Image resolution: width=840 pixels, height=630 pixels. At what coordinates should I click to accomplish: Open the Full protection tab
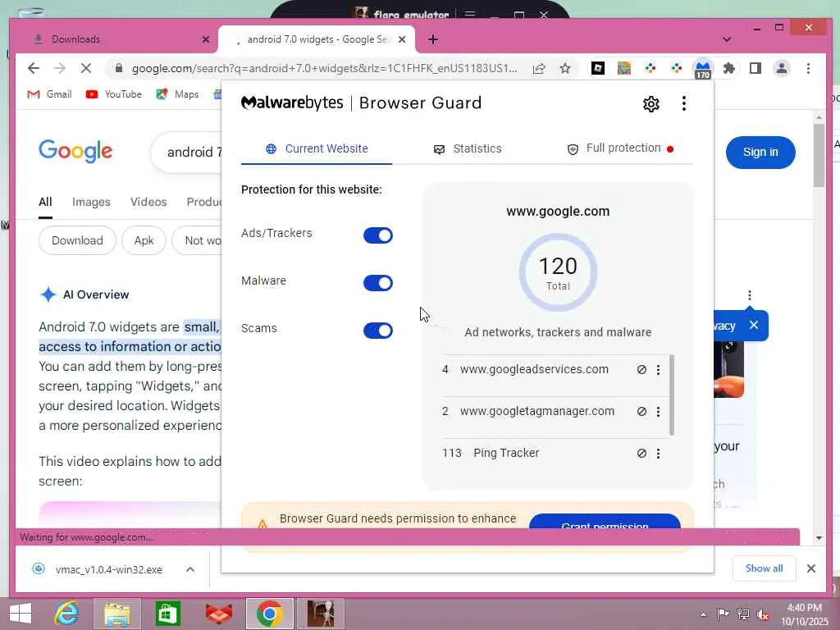(x=620, y=148)
